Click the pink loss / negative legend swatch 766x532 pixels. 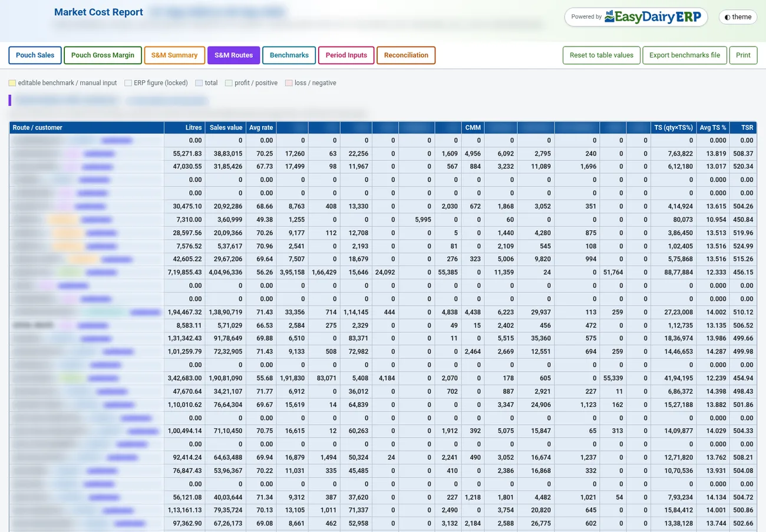(x=289, y=83)
